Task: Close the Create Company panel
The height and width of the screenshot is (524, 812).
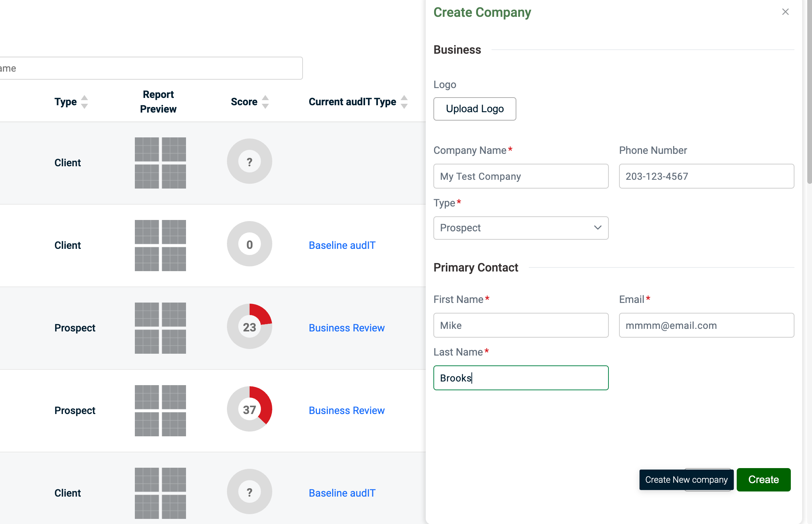Action: 785,12
